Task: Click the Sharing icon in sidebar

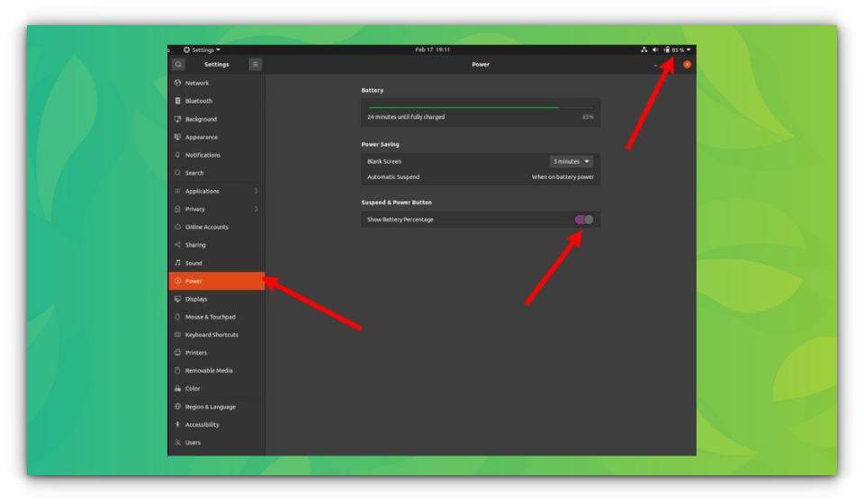Action: pyautogui.click(x=177, y=245)
